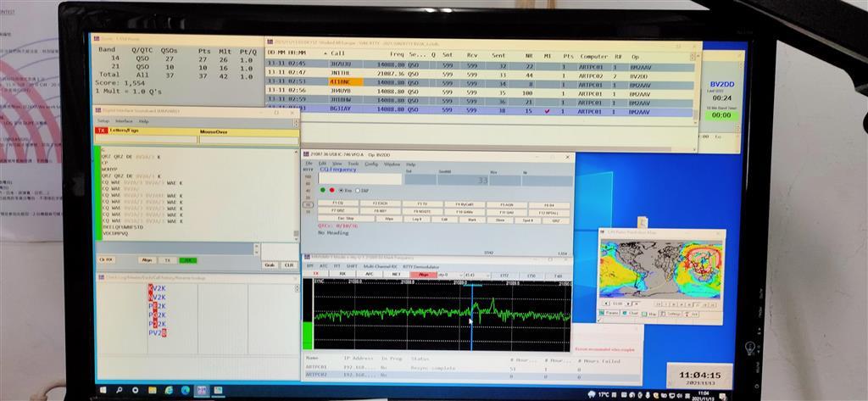Click the callsign entry field under CQ-Frequency
Screen dimensions: 868x401
point(359,179)
